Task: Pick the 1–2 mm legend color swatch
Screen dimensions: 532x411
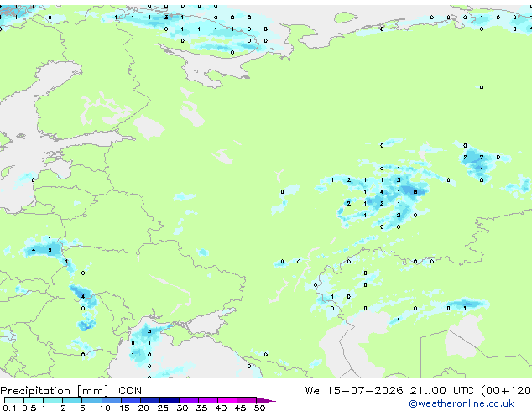Action: (53, 400)
